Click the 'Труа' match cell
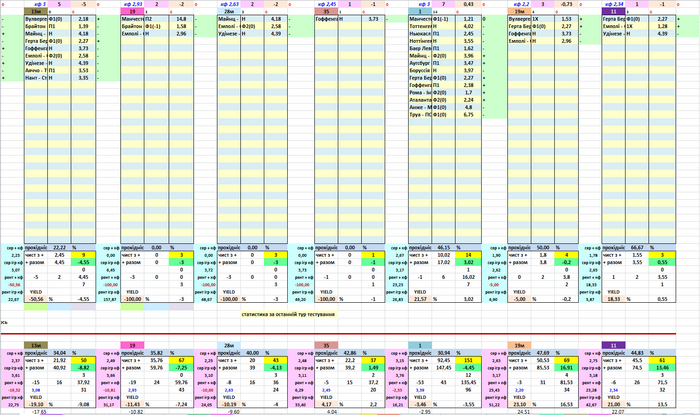The height and width of the screenshot is (415, 700). pyautogui.click(x=421, y=115)
